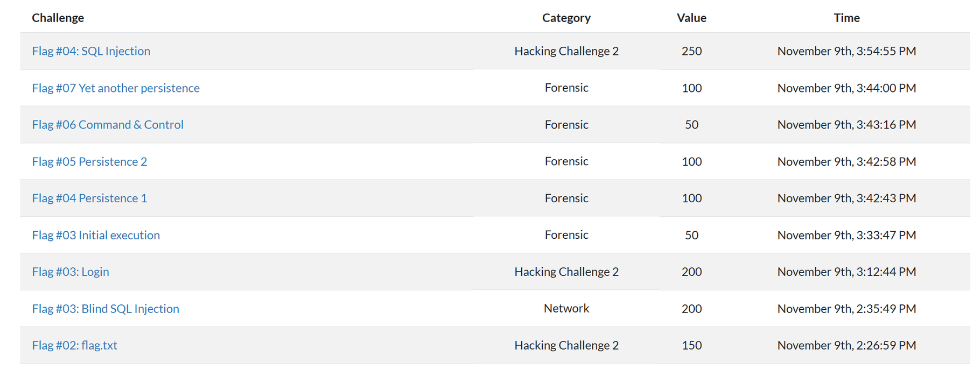The width and height of the screenshot is (980, 377).
Task: Open Flag #03 Initial execution challenge
Action: pyautogui.click(x=96, y=235)
